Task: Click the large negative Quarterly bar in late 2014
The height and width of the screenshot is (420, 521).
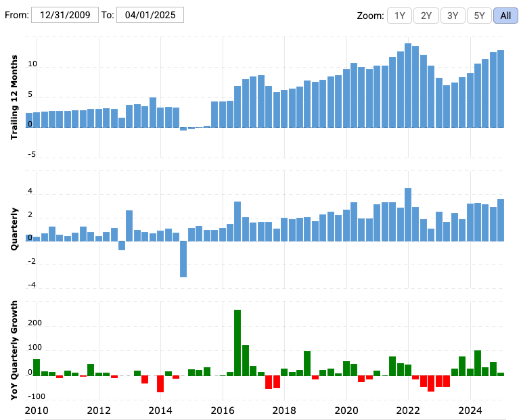Action: 183,259
